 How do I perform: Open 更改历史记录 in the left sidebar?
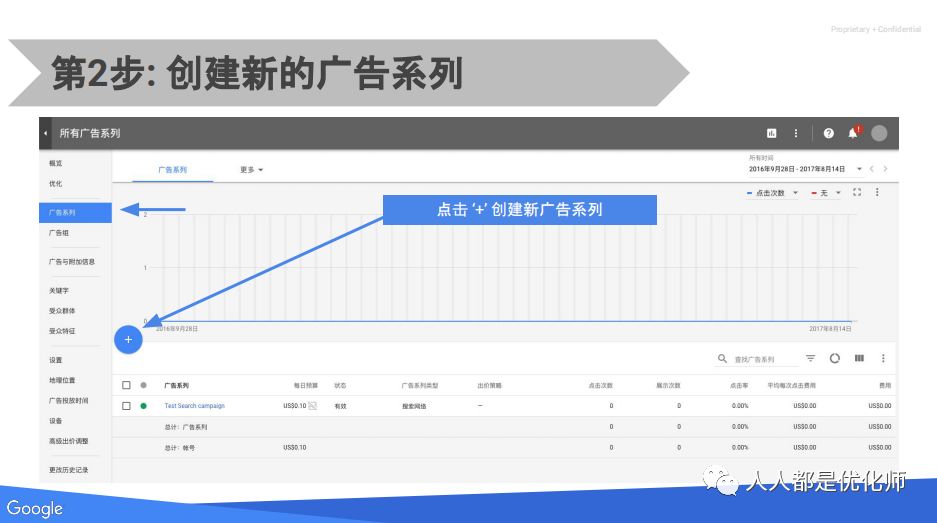pos(69,470)
